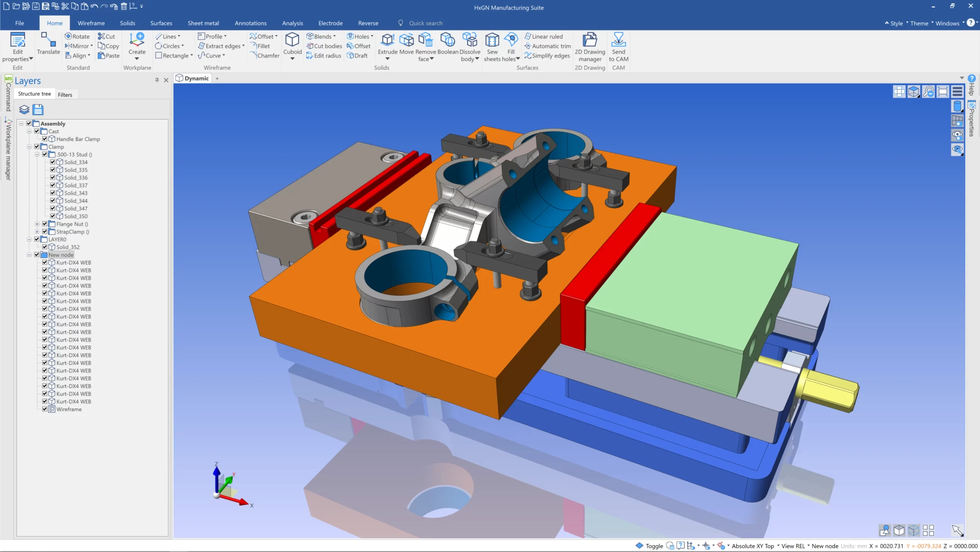Select the Boolean tool
The height and width of the screenshot is (552, 980).
448,43
